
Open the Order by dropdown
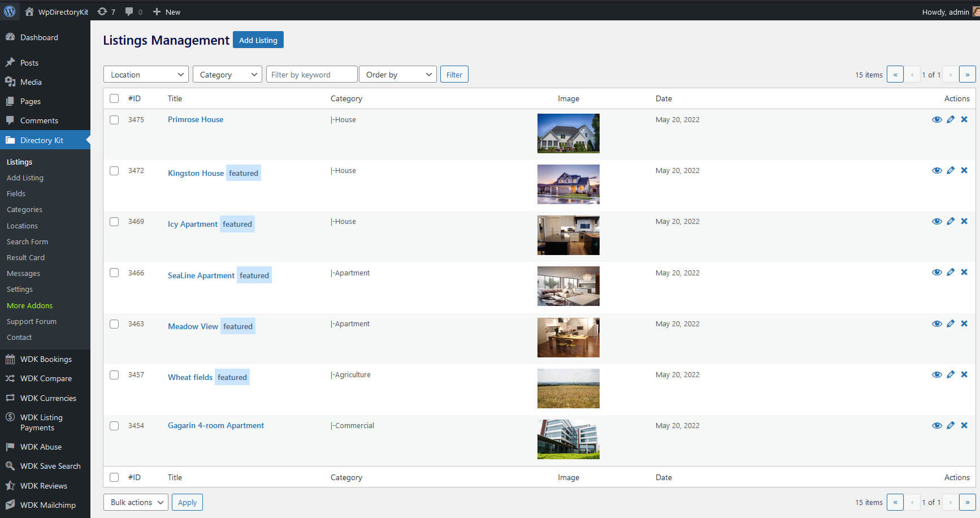[398, 74]
